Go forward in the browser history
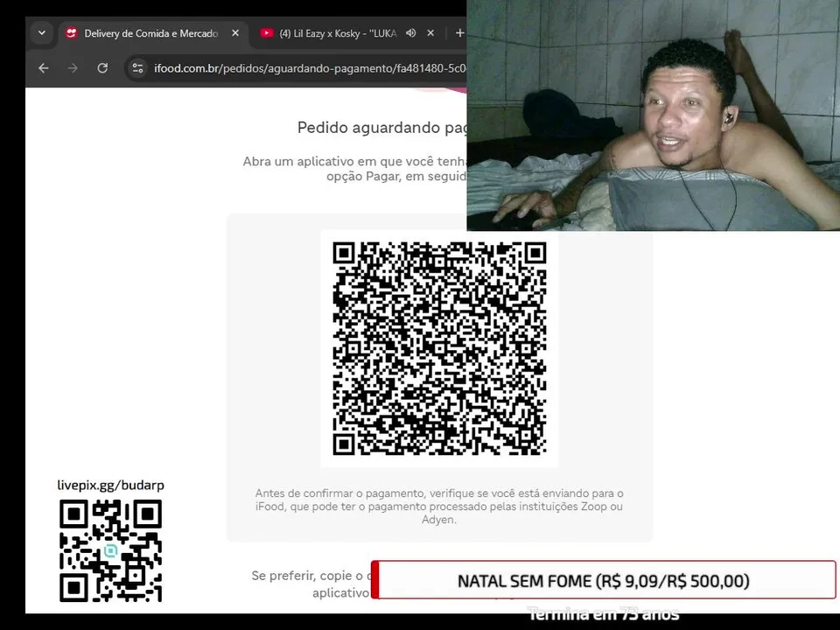Screen dimensions: 840x630 (x=73, y=68)
